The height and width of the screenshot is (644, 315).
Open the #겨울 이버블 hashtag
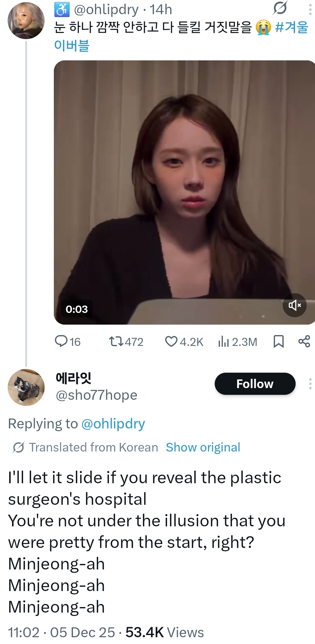pyautogui.click(x=291, y=27)
